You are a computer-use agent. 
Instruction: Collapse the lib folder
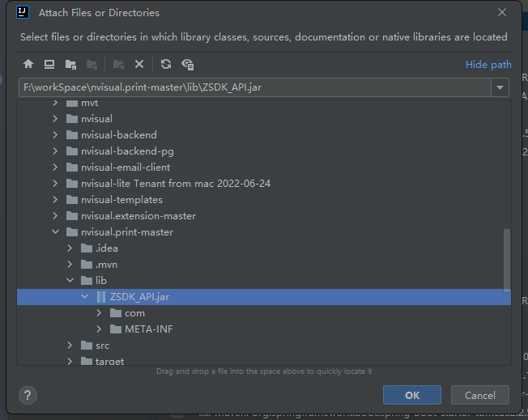(x=70, y=280)
